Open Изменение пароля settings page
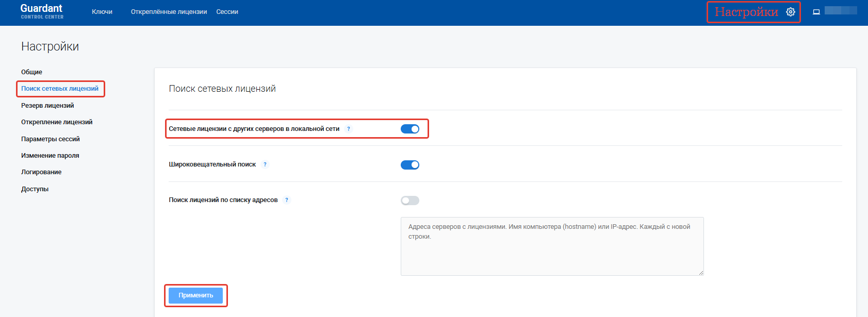868x317 pixels. [x=50, y=156]
